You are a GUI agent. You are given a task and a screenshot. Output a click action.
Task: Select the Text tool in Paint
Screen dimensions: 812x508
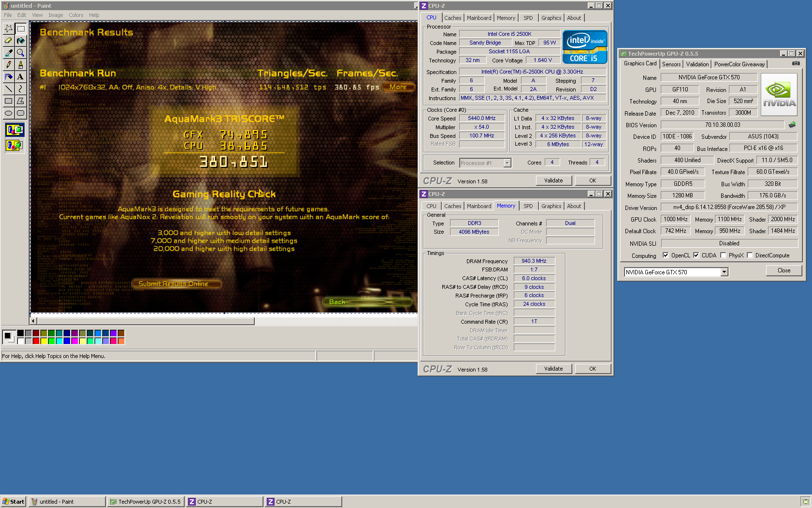21,77
